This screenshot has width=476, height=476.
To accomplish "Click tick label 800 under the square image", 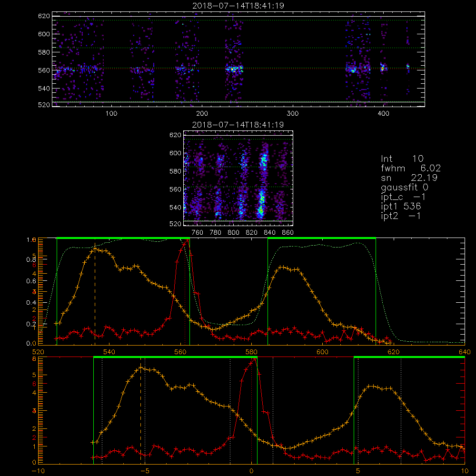I will tap(233, 233).
